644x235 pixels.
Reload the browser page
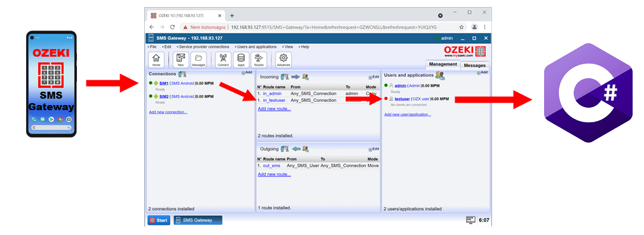tap(172, 27)
